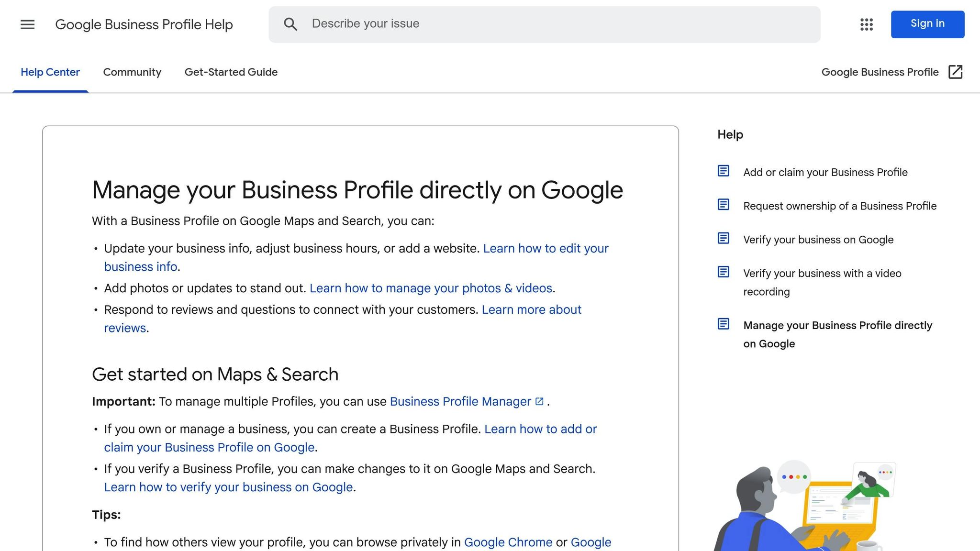Click article icon for Verify your business with a video recording
The image size is (980, 551).
click(x=724, y=272)
